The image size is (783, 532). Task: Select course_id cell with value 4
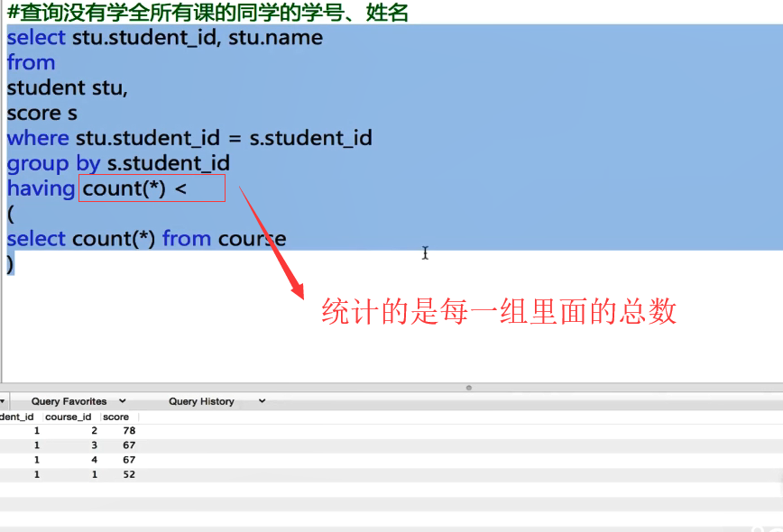pos(94,459)
